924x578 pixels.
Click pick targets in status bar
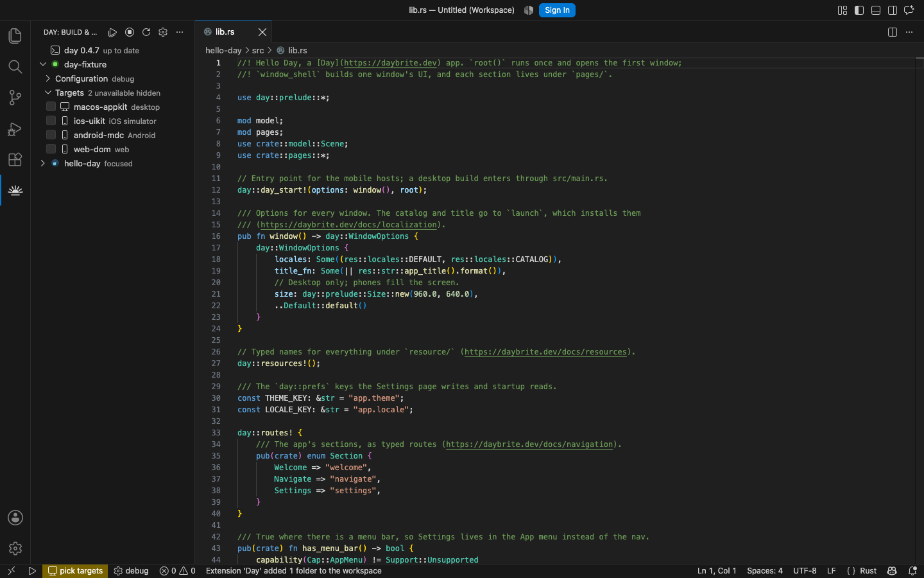(x=75, y=571)
